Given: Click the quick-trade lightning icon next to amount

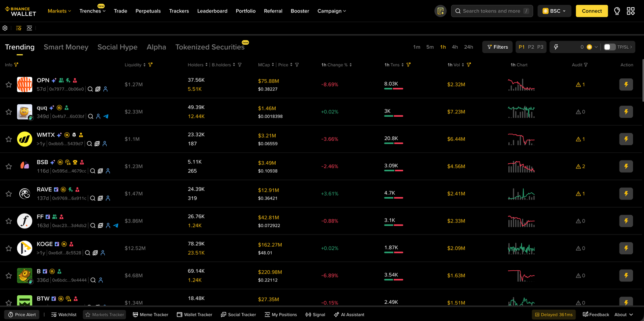Looking at the screenshot, I should click(x=556, y=47).
